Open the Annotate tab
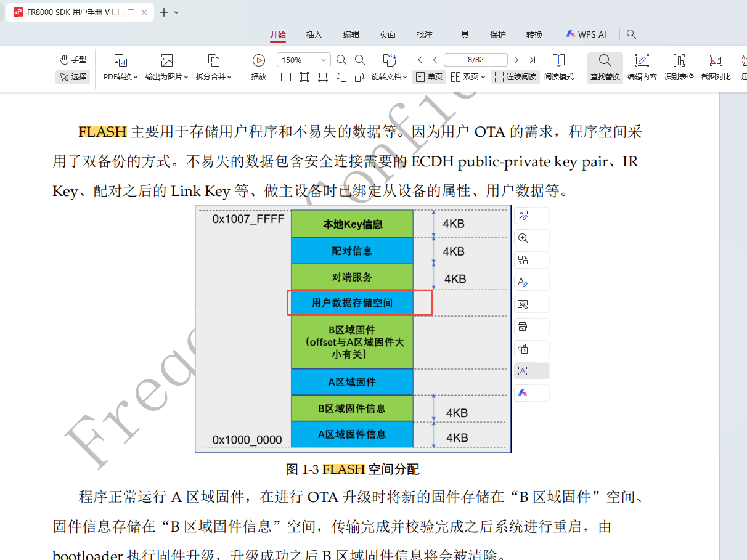 click(x=425, y=34)
